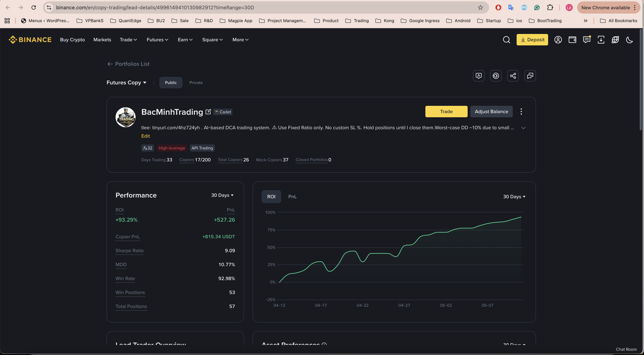644x355 pixels.
Task: Click the site info icon in address bar
Action: (49, 8)
